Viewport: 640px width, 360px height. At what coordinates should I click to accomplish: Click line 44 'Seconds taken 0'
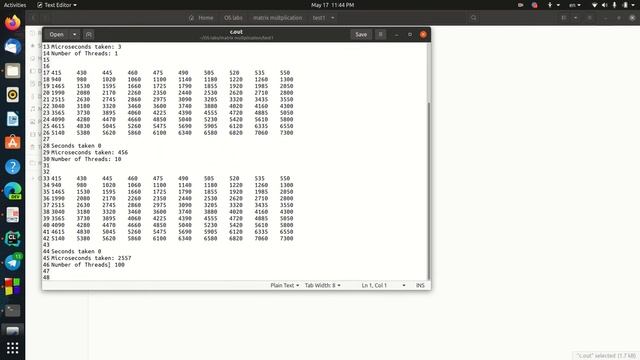[x=76, y=251]
